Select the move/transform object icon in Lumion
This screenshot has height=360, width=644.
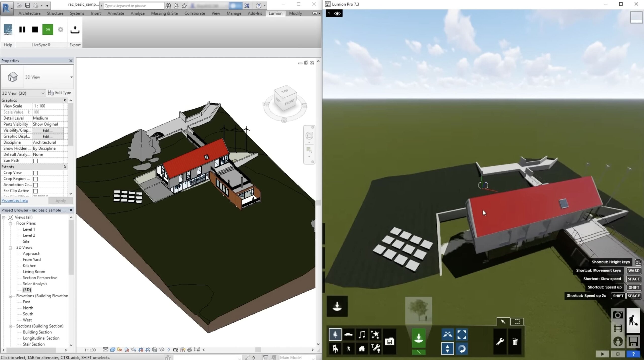(x=448, y=334)
